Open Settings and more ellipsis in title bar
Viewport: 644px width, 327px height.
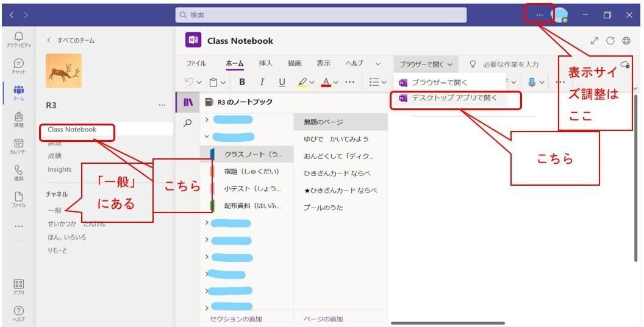click(x=539, y=15)
